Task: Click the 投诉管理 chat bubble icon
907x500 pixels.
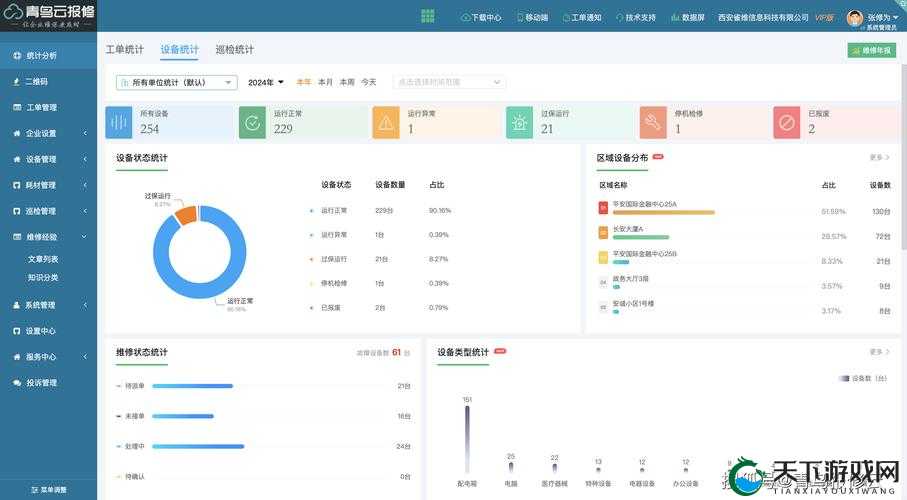Action: pyautogui.click(x=17, y=383)
